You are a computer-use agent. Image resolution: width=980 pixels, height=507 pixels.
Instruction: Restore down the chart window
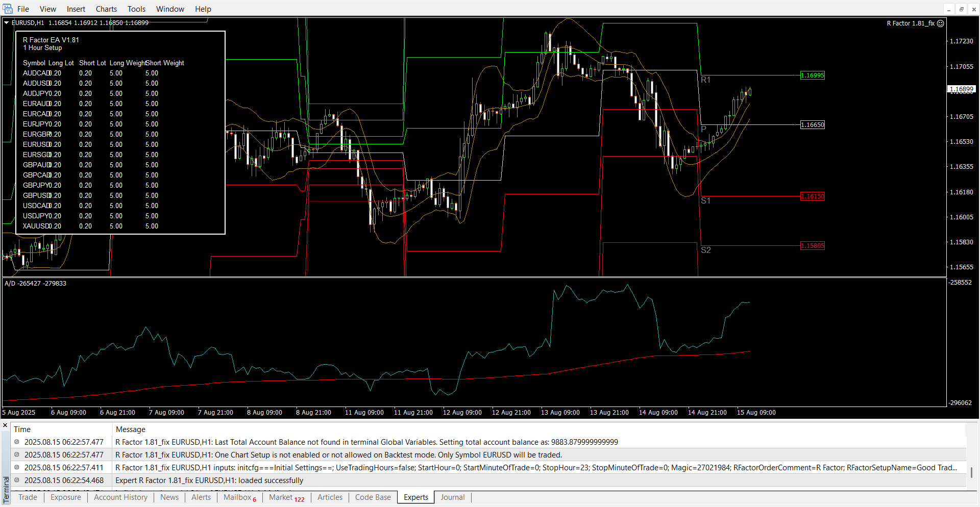pos(961,9)
